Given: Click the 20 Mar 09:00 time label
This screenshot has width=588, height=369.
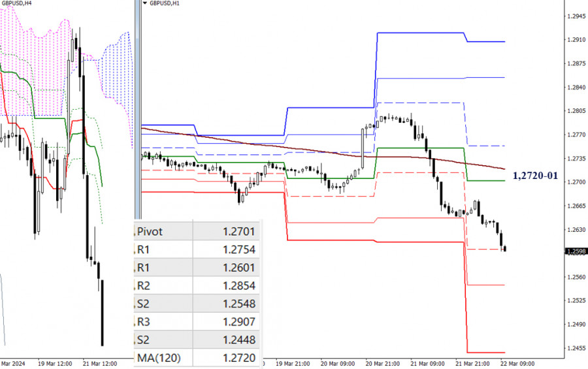Looking at the screenshot, I should point(338,364).
